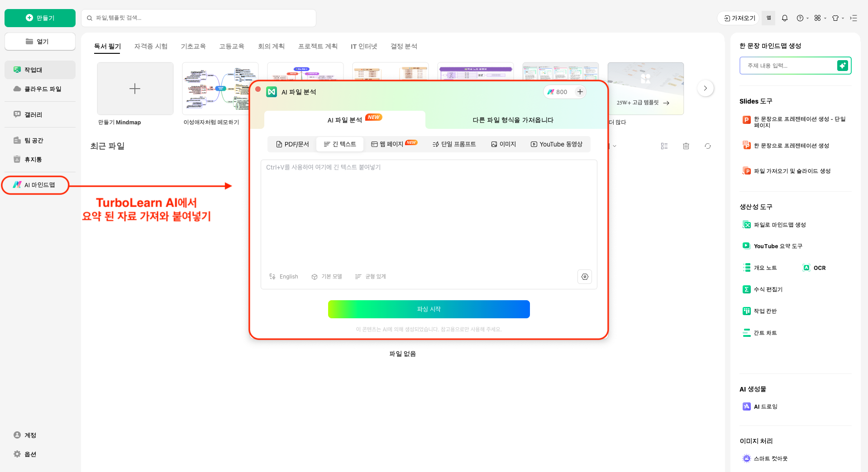
Task: Add credits with plus icon beside 800
Action: tap(580, 92)
